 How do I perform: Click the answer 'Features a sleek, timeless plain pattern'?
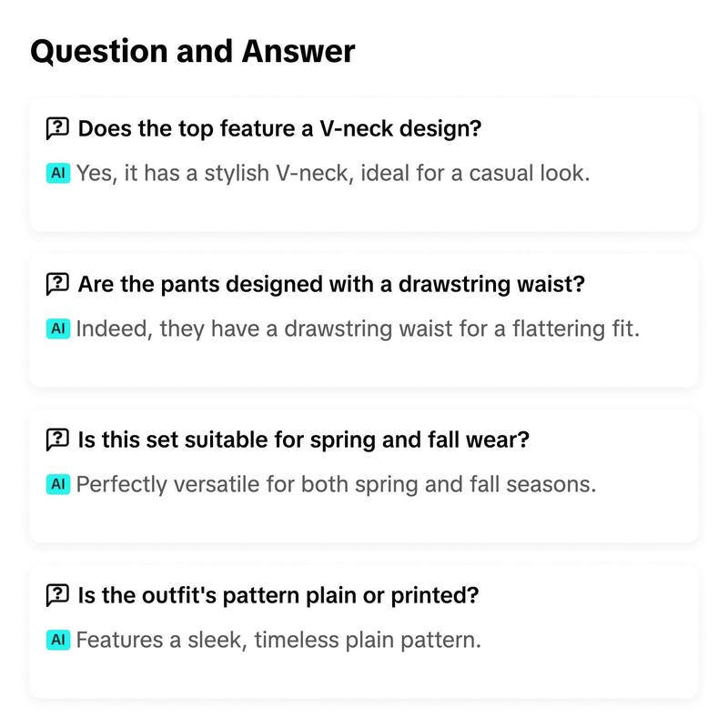[278, 640]
